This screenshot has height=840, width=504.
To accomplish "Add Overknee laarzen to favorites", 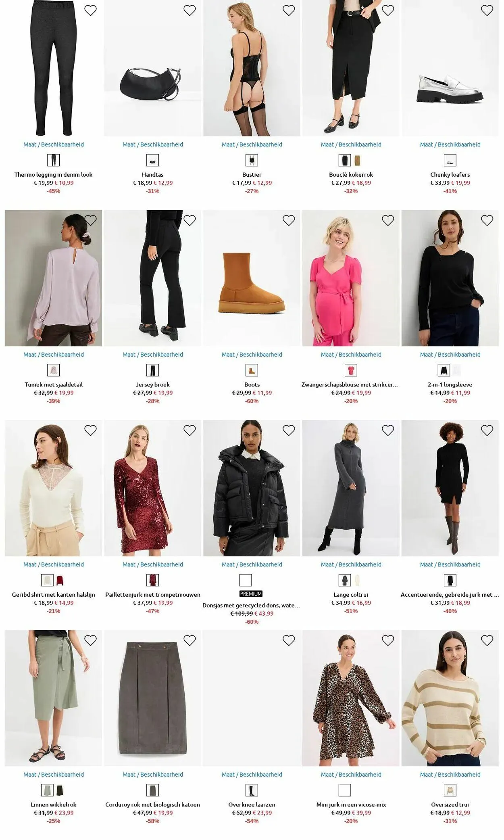I will tap(289, 640).
